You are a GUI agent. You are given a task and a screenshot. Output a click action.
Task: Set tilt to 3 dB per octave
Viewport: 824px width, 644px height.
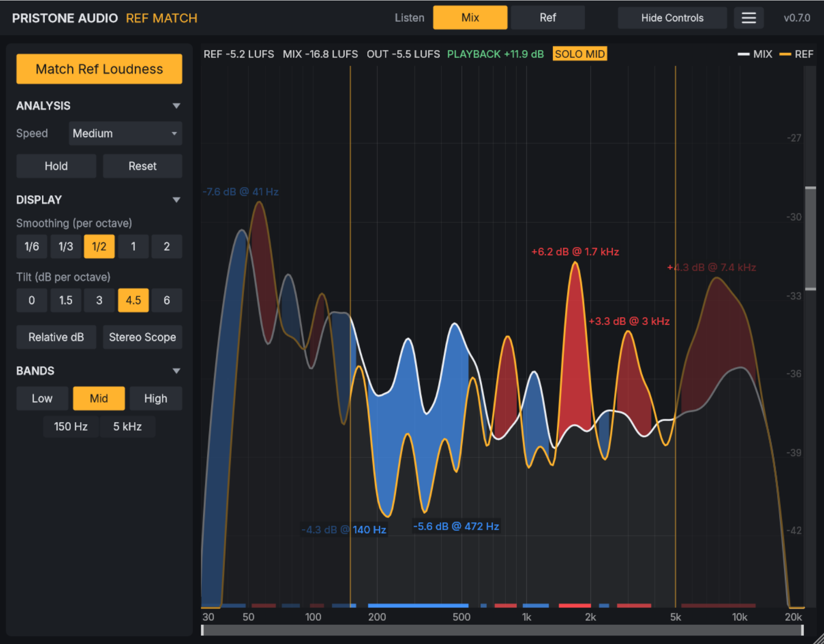[x=100, y=300]
